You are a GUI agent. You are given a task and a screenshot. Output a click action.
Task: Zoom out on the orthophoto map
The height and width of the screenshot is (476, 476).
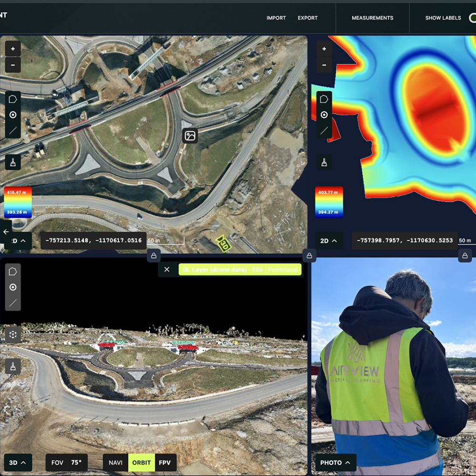[x=13, y=65]
